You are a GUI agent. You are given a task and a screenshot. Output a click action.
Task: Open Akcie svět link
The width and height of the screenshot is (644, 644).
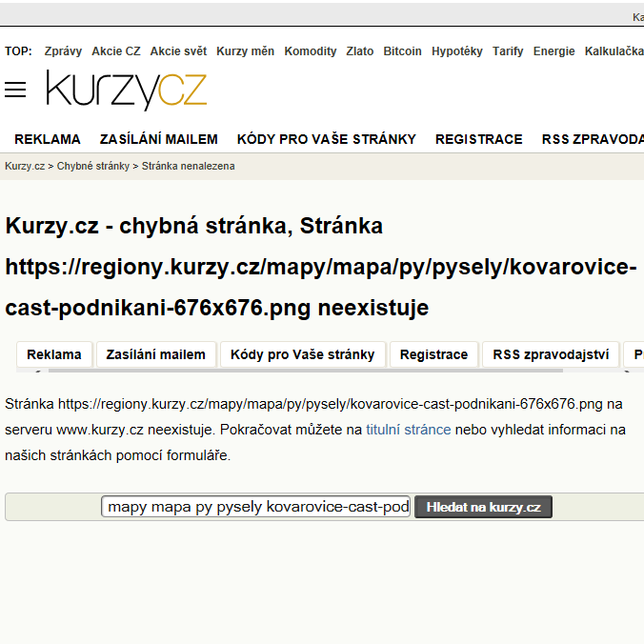pyautogui.click(x=178, y=51)
